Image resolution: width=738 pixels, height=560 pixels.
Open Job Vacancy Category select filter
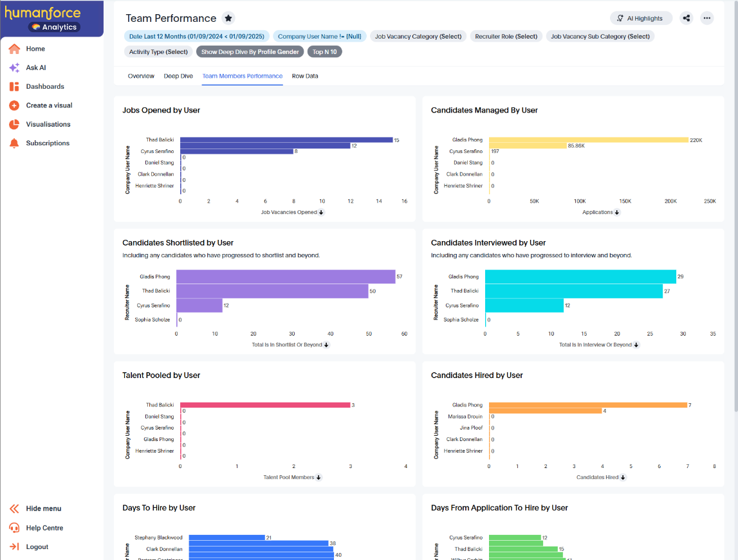[418, 36]
